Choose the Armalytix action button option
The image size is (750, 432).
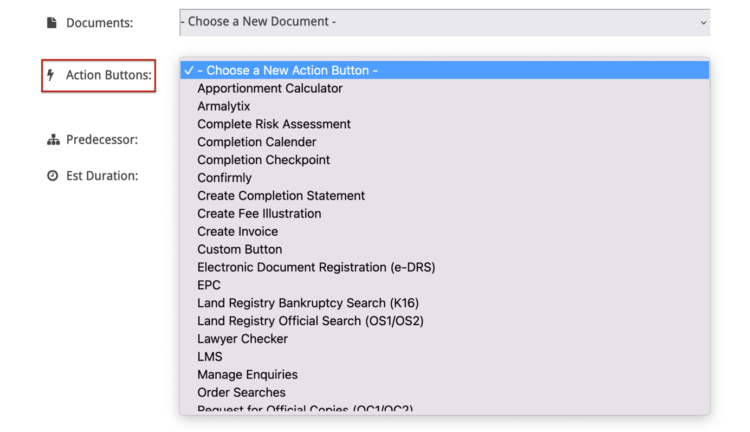coord(224,106)
